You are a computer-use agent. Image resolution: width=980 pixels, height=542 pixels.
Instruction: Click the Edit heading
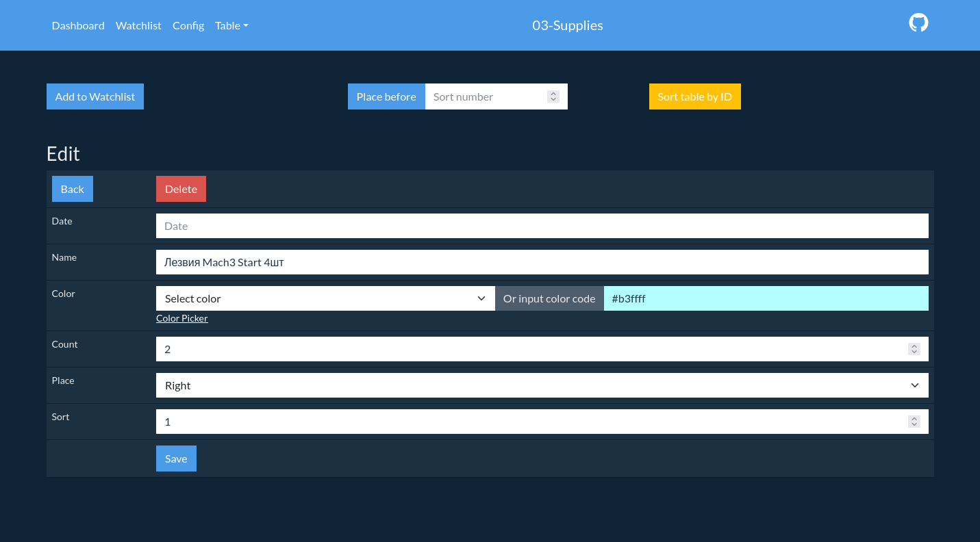pos(63,153)
